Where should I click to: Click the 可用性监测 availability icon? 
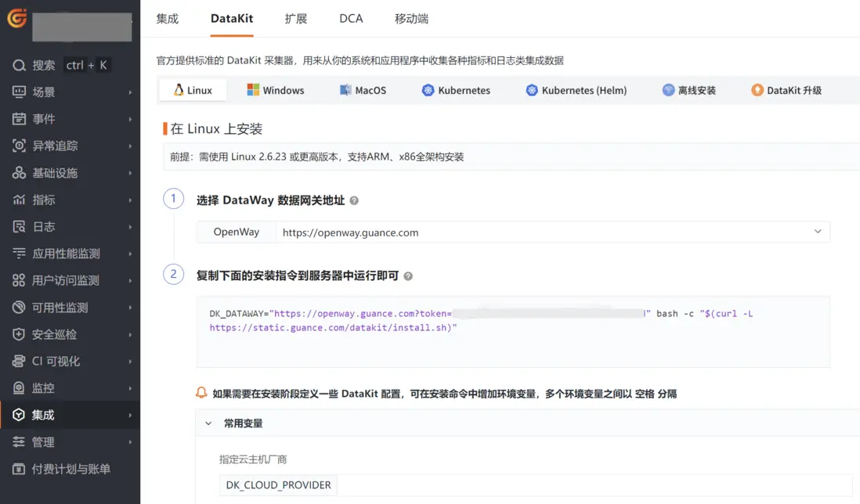(x=19, y=308)
